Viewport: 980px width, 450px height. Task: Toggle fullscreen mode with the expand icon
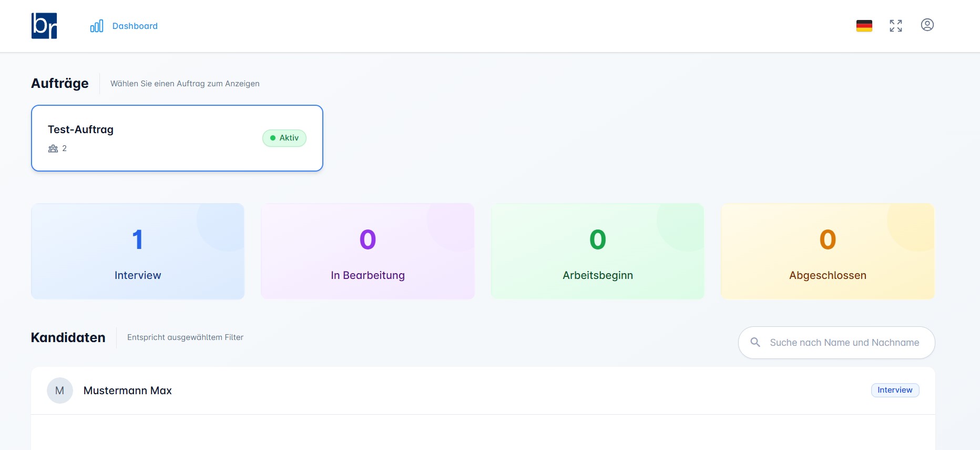tap(896, 26)
